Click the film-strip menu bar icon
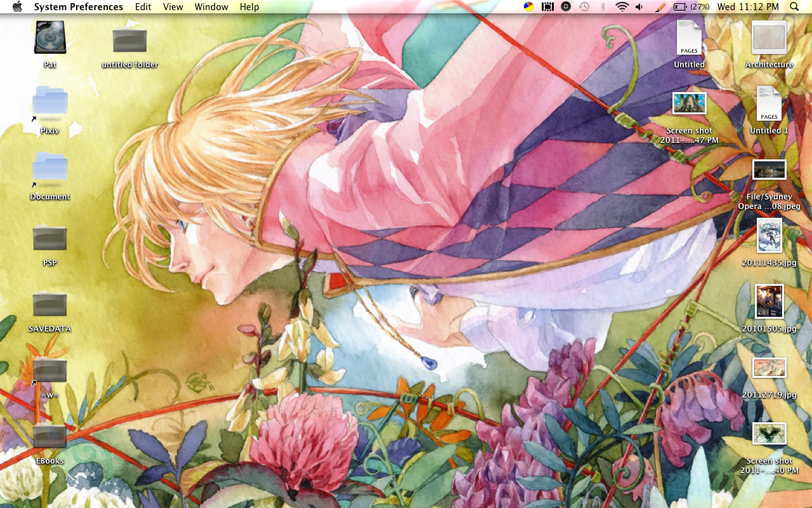 click(547, 7)
